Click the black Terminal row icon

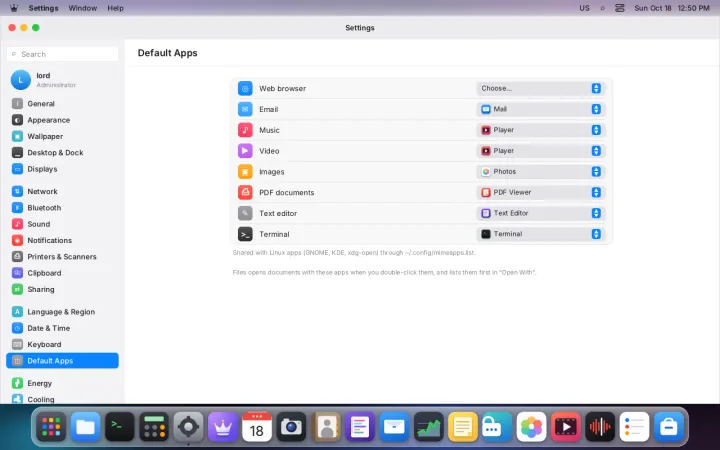tap(245, 234)
